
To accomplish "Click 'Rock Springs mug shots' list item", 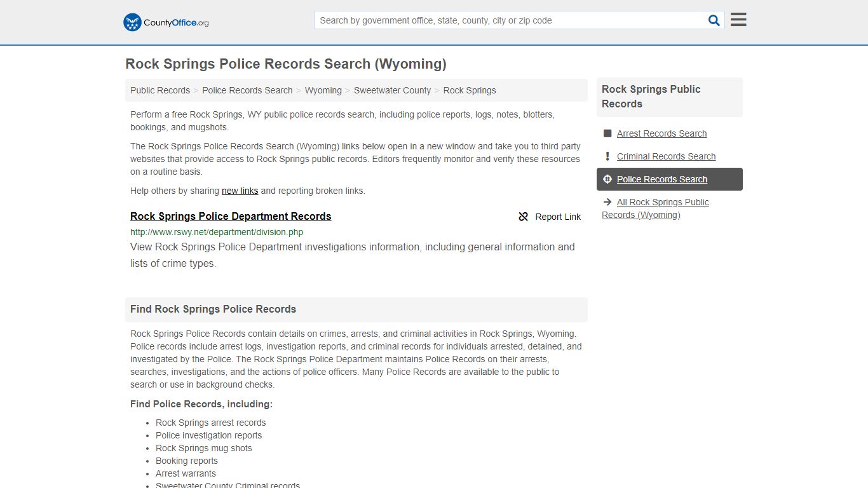I will pos(203,448).
